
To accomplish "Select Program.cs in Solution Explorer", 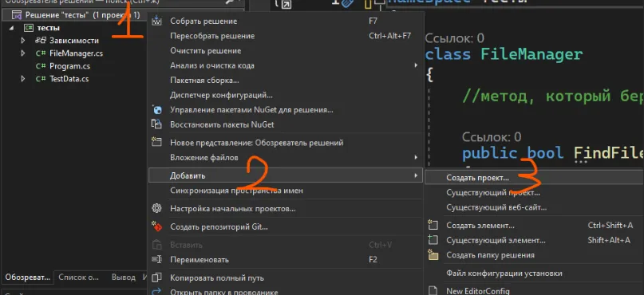I will tap(69, 66).
